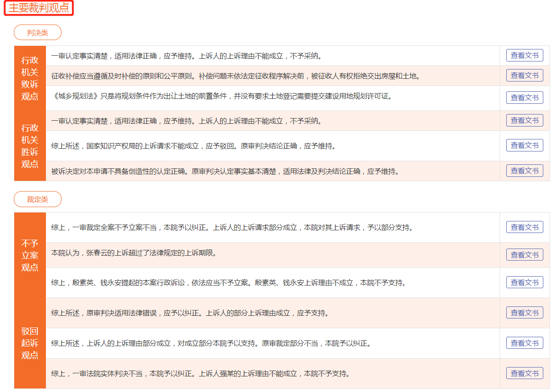Click the 主要裁判观点 section heading

(39, 8)
